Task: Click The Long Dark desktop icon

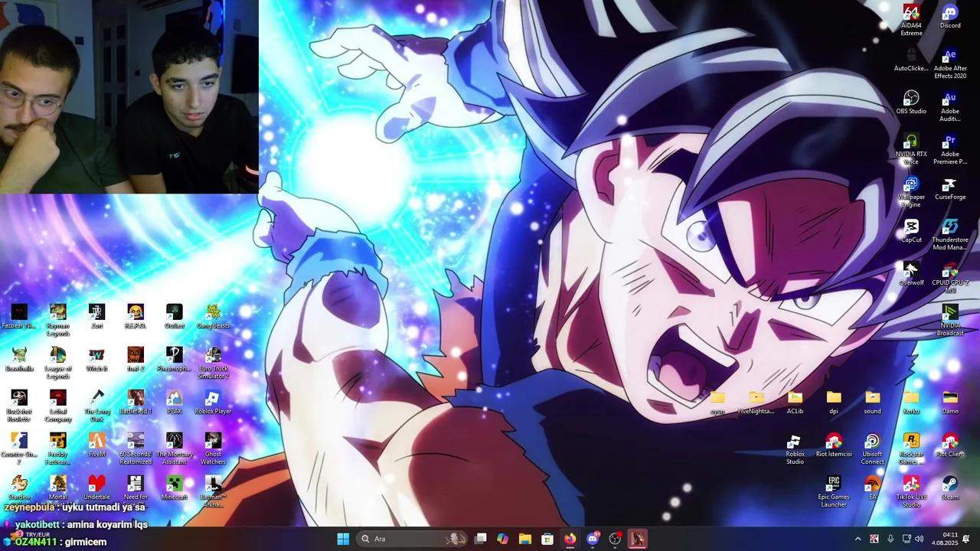Action: 96,406
